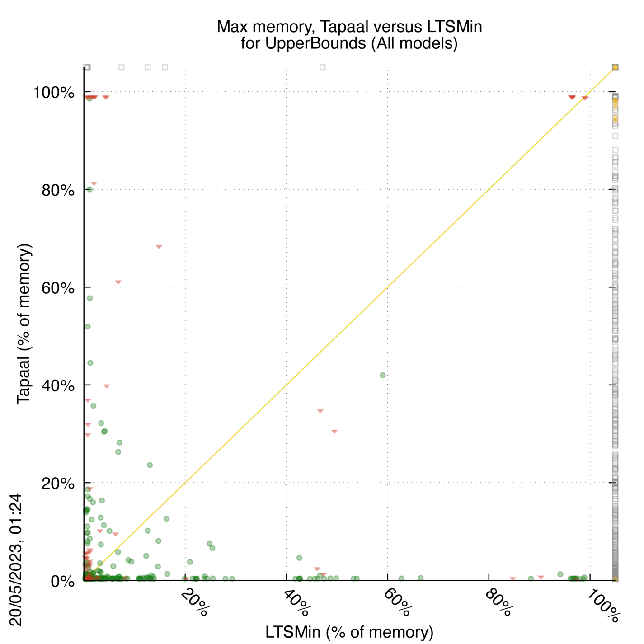Screen dimensions: 644x644
Task: Click the red triangle near 15% LTSMin, 68% Tapaal
Action: 159,247
